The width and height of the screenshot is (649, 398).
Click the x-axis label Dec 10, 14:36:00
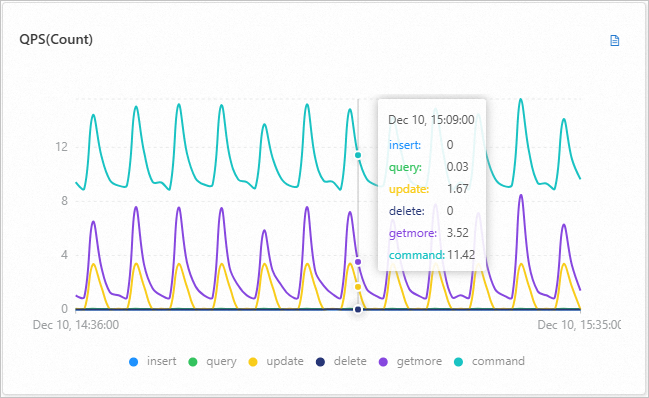[76, 325]
